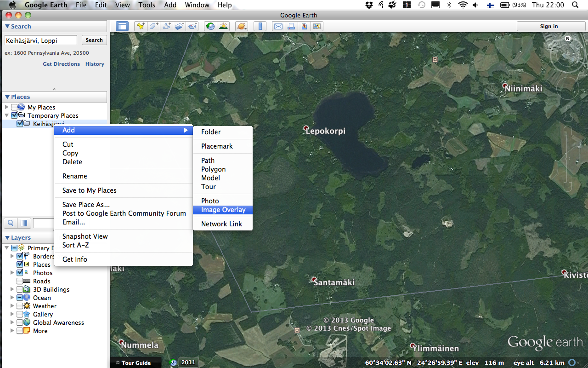
Task: Choose Placemark from the Add submenu
Action: coord(223,146)
